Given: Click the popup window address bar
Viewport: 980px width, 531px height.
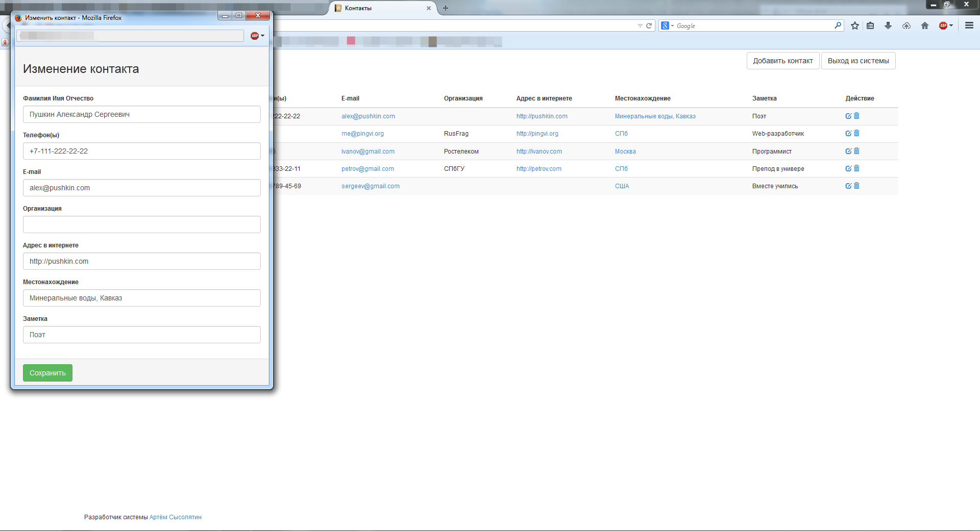Looking at the screenshot, I should point(130,36).
